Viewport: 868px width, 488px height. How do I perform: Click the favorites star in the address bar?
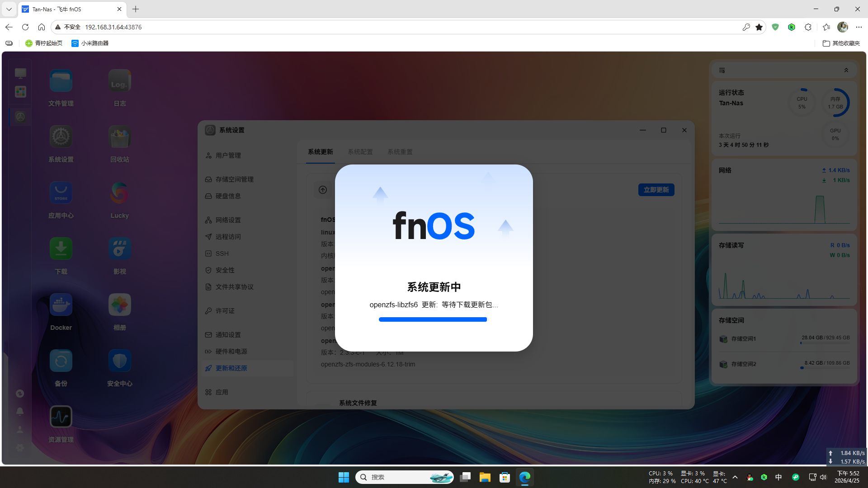(759, 27)
